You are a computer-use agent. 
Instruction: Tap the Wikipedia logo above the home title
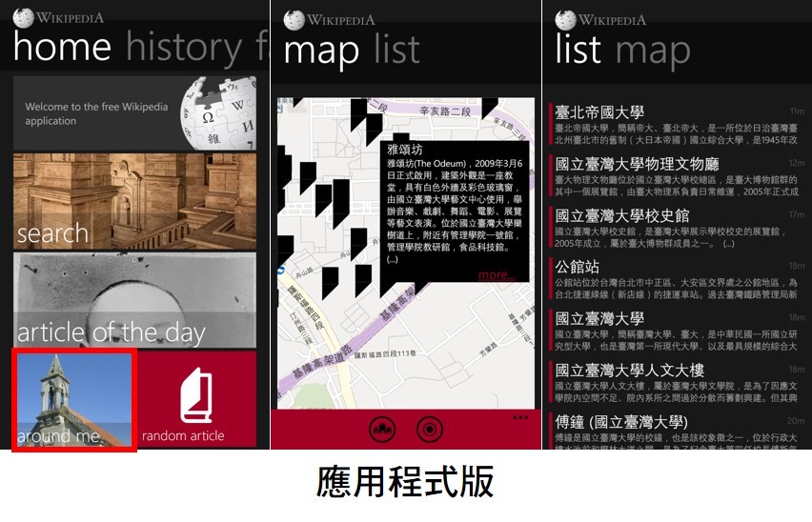pyautogui.click(x=23, y=18)
